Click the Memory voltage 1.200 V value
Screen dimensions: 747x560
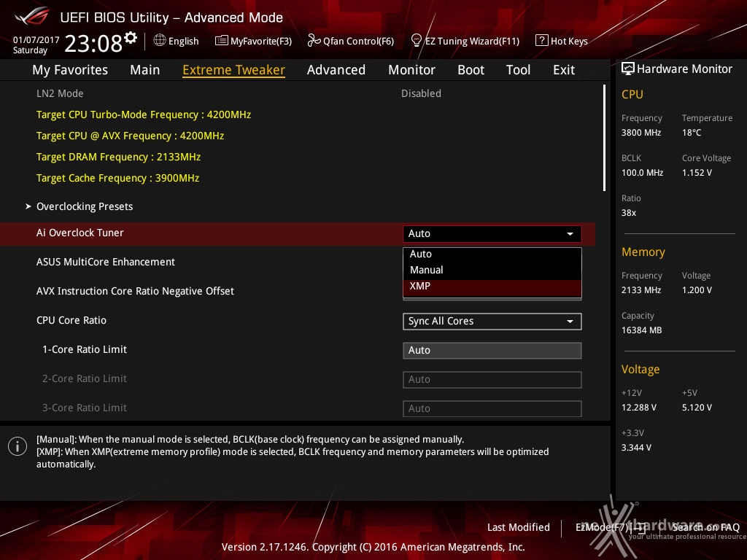tap(697, 290)
